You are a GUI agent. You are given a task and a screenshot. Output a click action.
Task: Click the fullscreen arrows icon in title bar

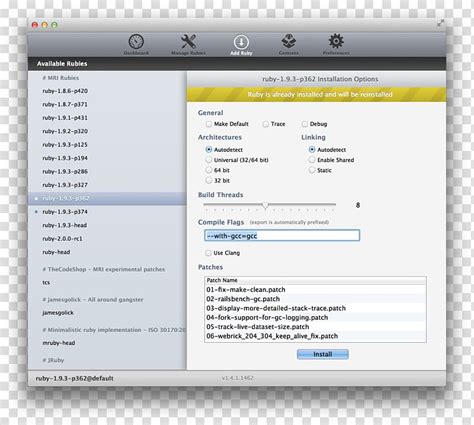point(440,23)
